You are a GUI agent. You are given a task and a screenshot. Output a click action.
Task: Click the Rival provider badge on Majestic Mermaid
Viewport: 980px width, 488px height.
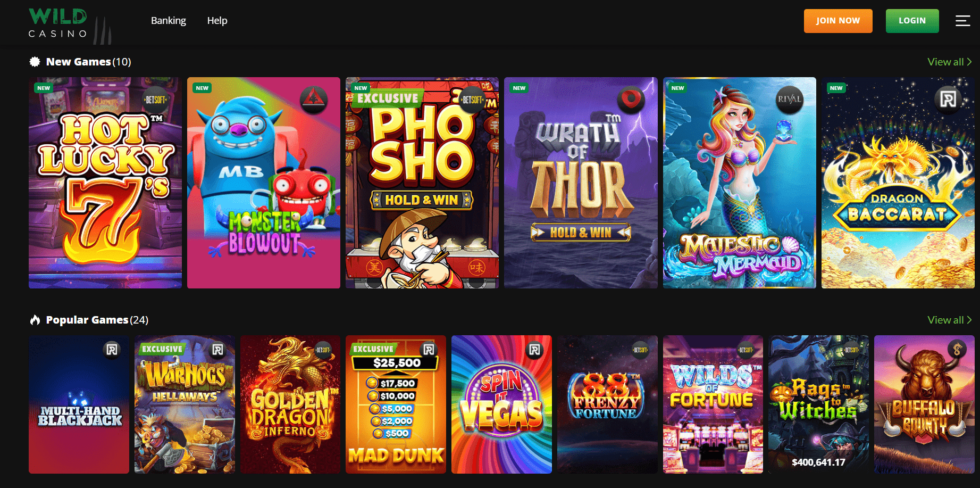(x=789, y=100)
